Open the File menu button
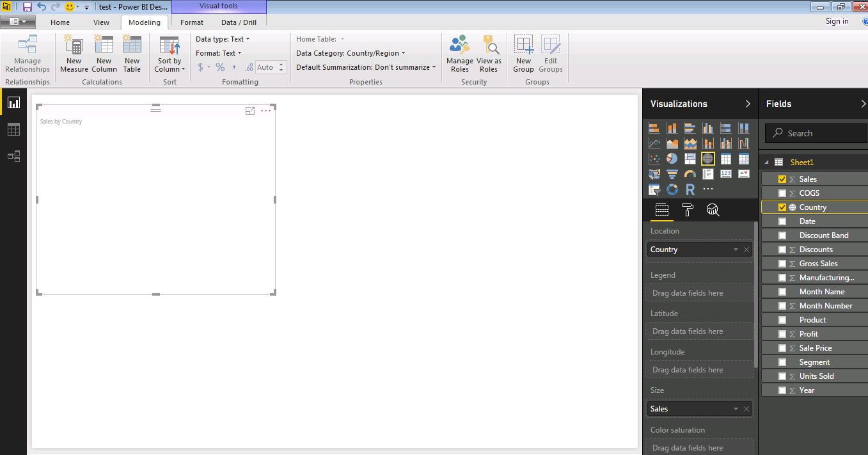Screen dimensions: 868x455 point(18,22)
